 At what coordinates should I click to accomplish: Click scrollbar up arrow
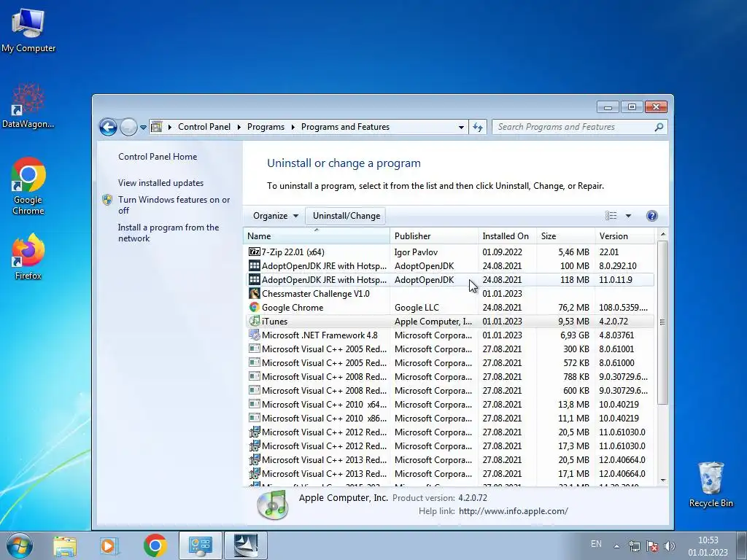662,234
